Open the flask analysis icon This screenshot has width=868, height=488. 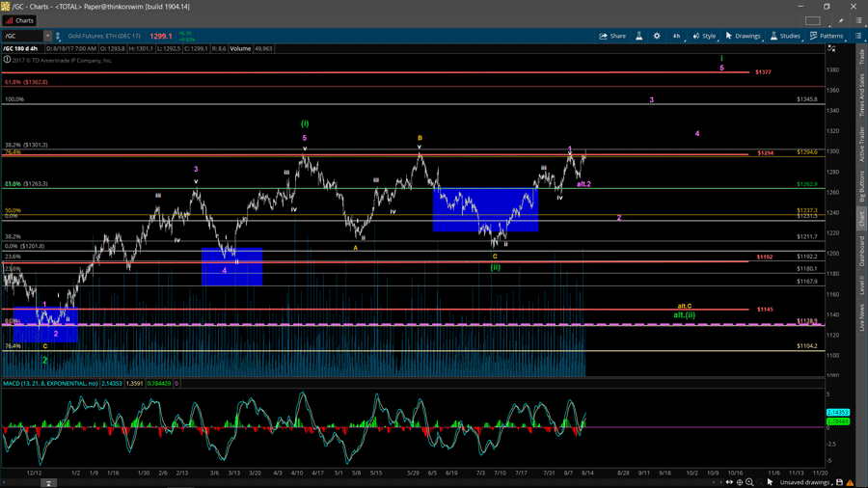coord(638,36)
